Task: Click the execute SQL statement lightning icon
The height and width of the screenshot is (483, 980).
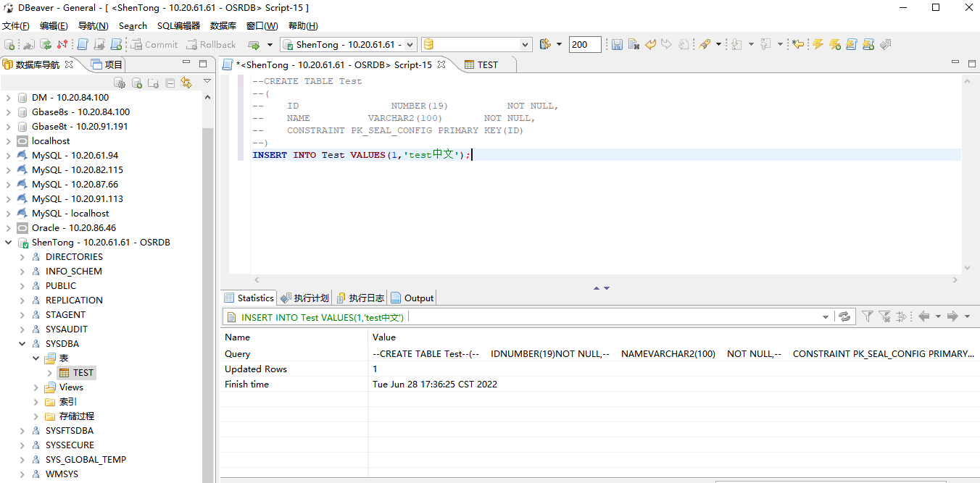Action: click(x=818, y=44)
